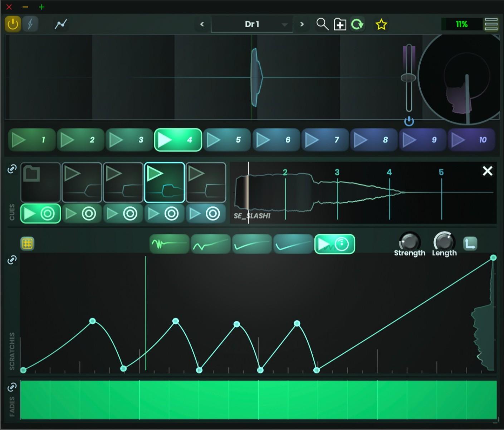The width and height of the screenshot is (504, 430).
Task: Adjust the Strength knob
Action: coord(410,243)
